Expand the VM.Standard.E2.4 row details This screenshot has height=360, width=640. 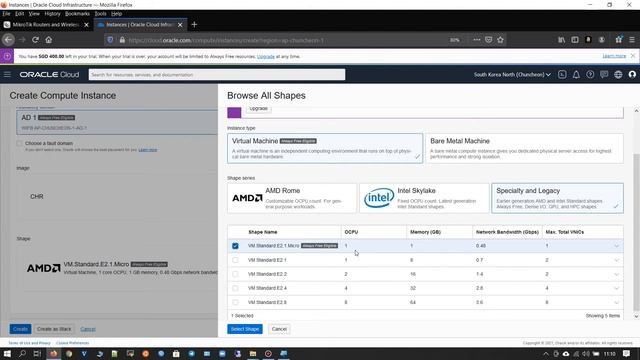click(x=616, y=288)
